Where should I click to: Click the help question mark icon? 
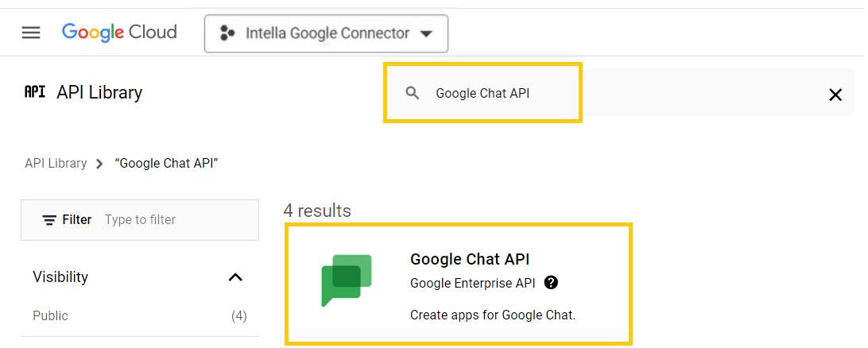(551, 283)
